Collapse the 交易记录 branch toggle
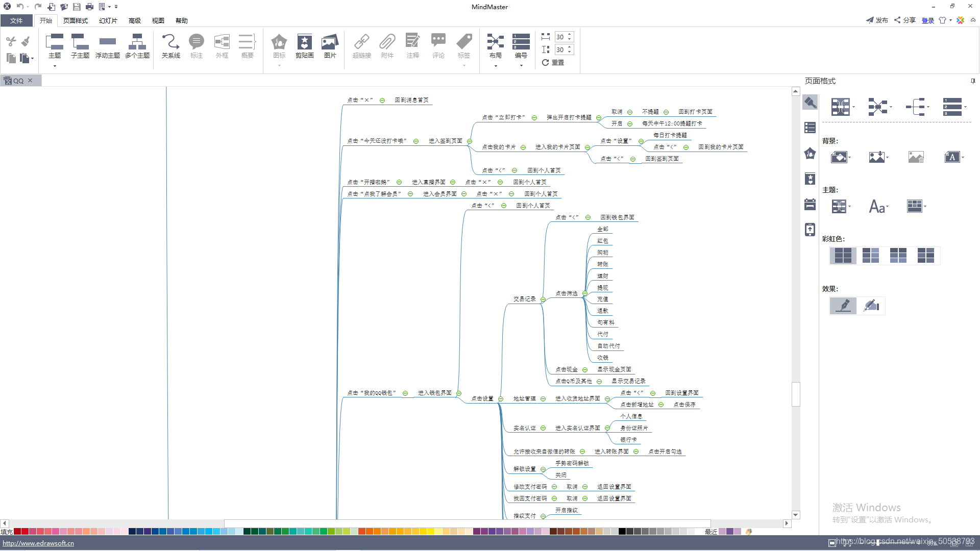 coord(543,299)
